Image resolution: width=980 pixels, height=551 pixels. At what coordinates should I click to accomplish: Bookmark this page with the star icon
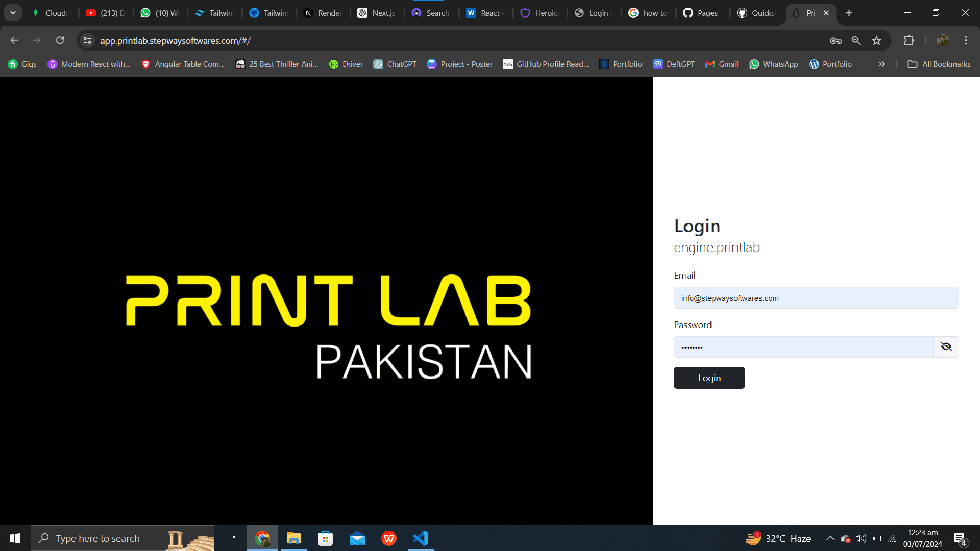(876, 40)
